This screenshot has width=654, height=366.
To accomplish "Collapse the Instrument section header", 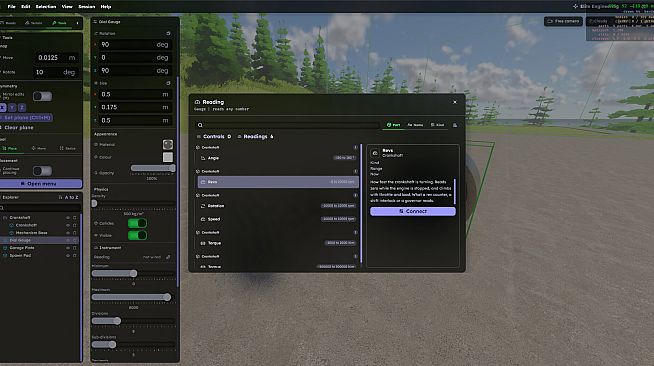I will pos(108,248).
